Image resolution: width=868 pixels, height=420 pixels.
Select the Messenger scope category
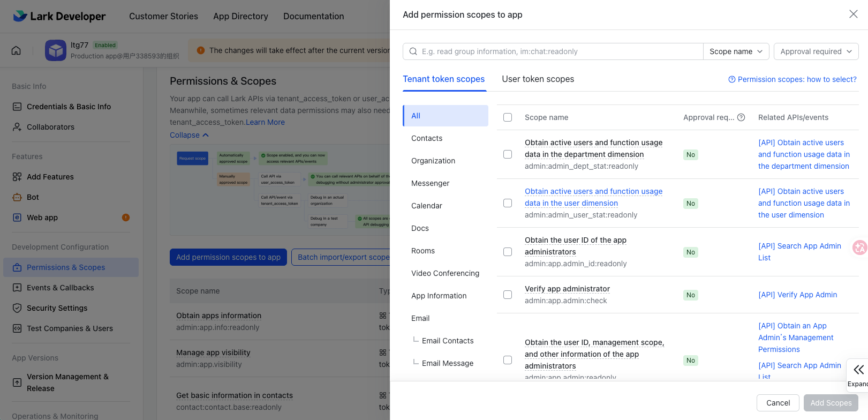pyautogui.click(x=430, y=183)
